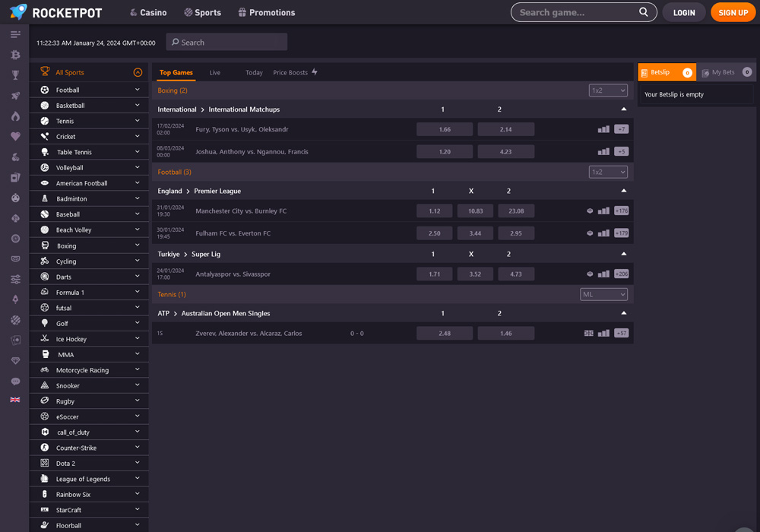760x532 pixels.
Task: Click the jersey icon on Antalyaspor match
Action: point(590,274)
